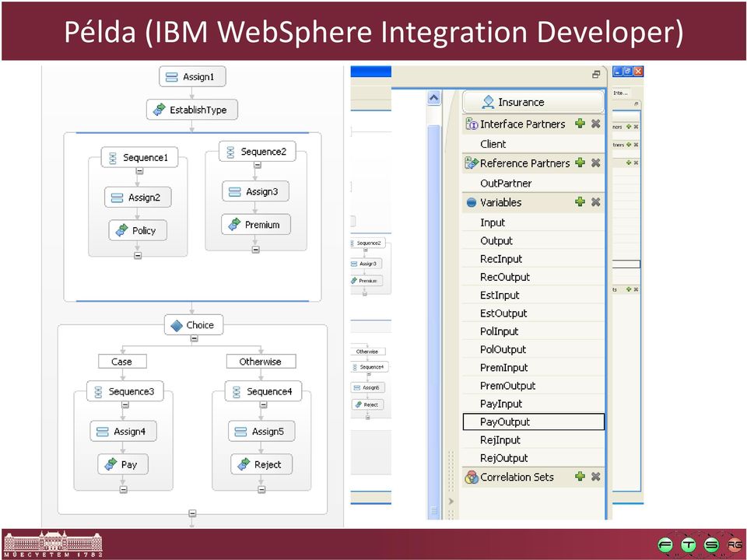Select the Case branch label
Viewport: 747px width, 560px height.
122,362
